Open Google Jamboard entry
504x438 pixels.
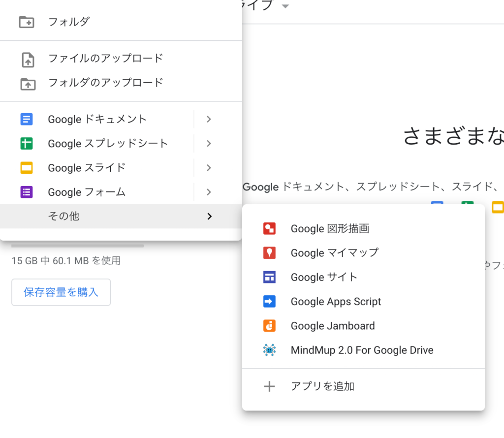click(364, 325)
